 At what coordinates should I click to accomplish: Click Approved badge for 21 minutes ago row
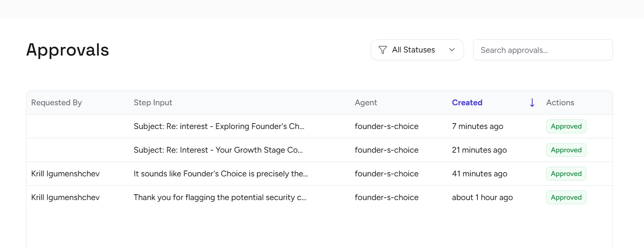[x=566, y=150]
